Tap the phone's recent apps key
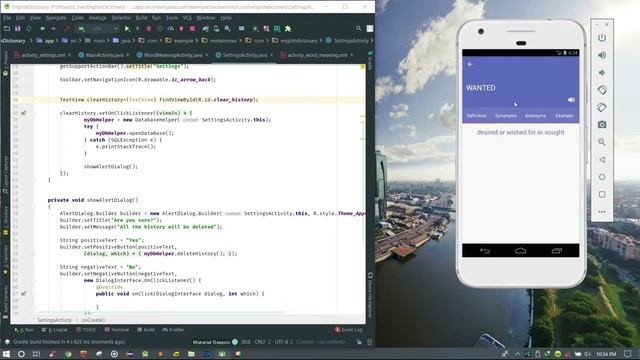 [557, 251]
